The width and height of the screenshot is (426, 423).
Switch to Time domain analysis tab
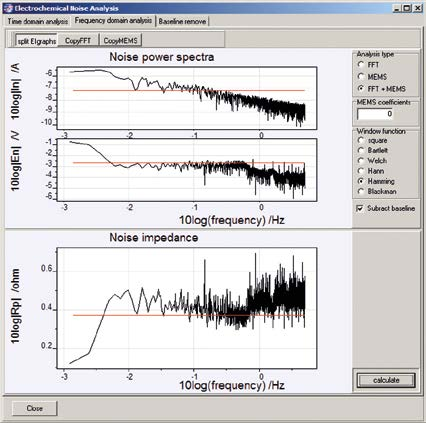click(37, 21)
